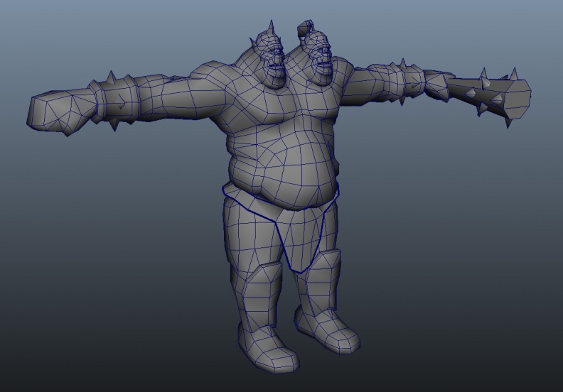The image size is (563, 392).
Task: Click the spiked bracer near the club
Action: point(409,83)
